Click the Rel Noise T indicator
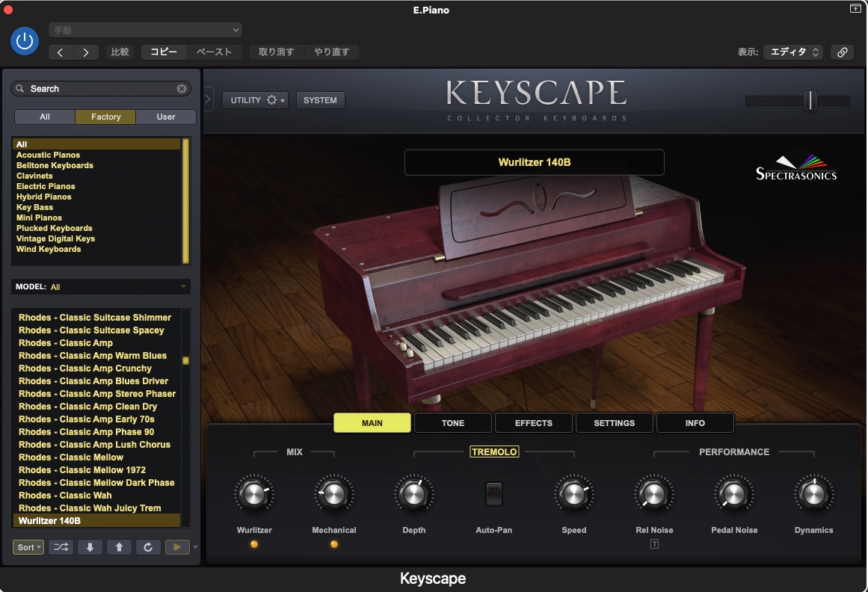The height and width of the screenshot is (592, 868). click(654, 544)
